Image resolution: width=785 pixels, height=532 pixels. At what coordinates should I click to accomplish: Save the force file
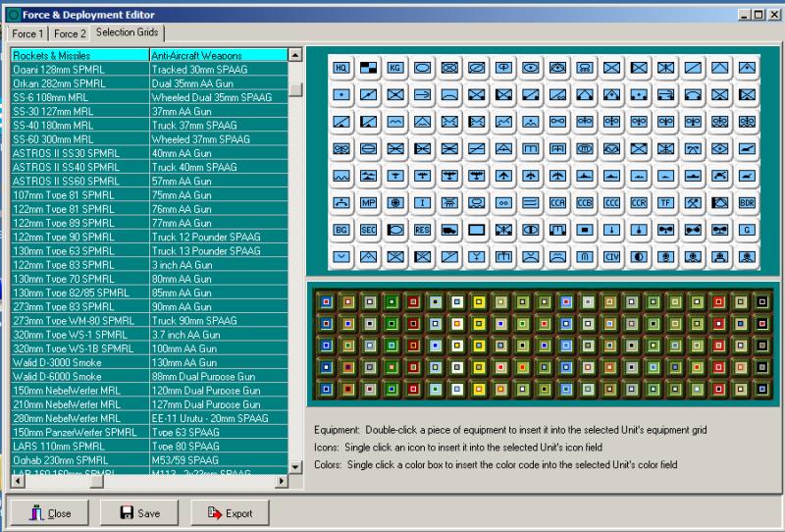pos(139,513)
